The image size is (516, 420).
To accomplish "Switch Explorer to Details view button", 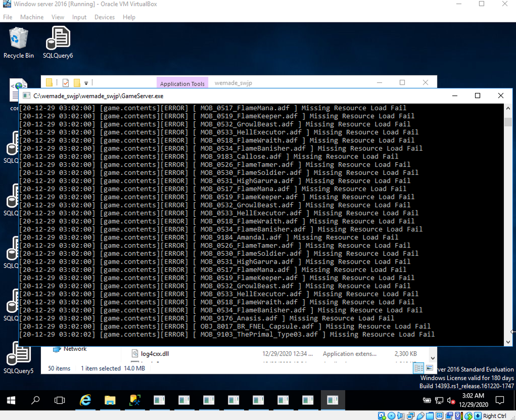I will (418, 368).
